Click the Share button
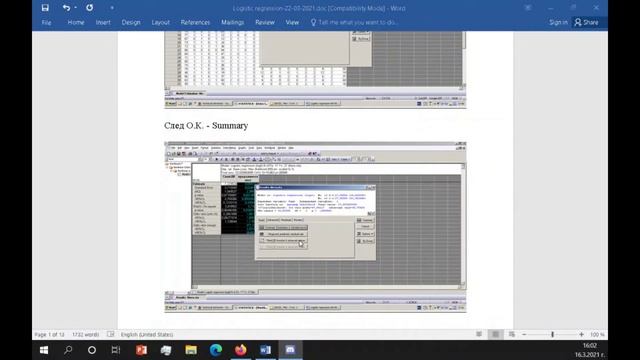640x360 pixels. [587, 22]
